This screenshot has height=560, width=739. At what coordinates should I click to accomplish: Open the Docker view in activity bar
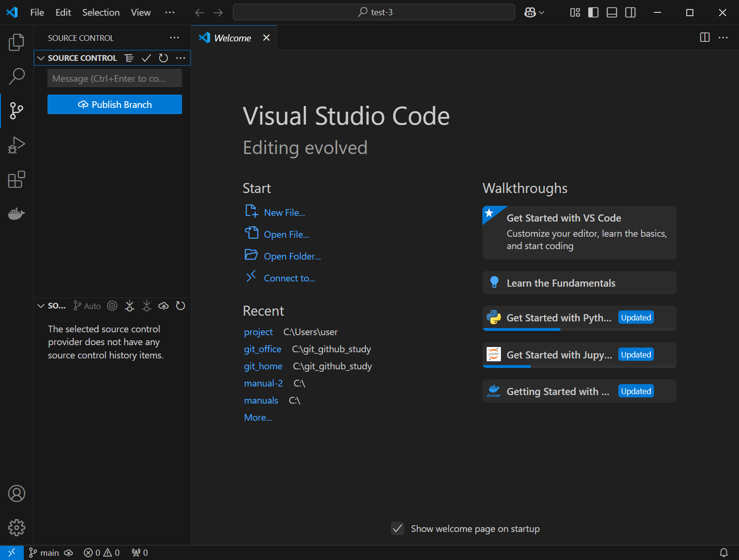tap(16, 214)
